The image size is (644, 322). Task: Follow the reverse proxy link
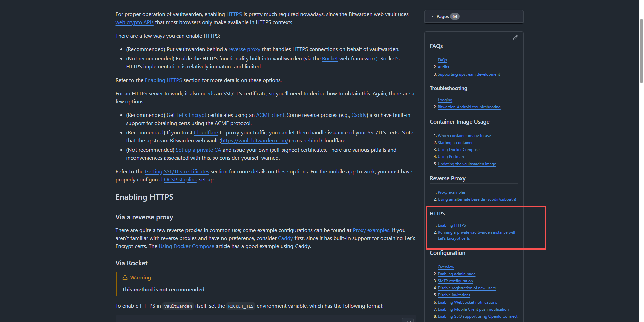point(244,49)
